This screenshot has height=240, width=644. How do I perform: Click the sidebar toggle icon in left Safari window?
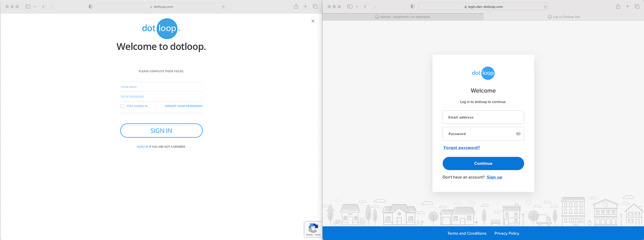click(28, 6)
